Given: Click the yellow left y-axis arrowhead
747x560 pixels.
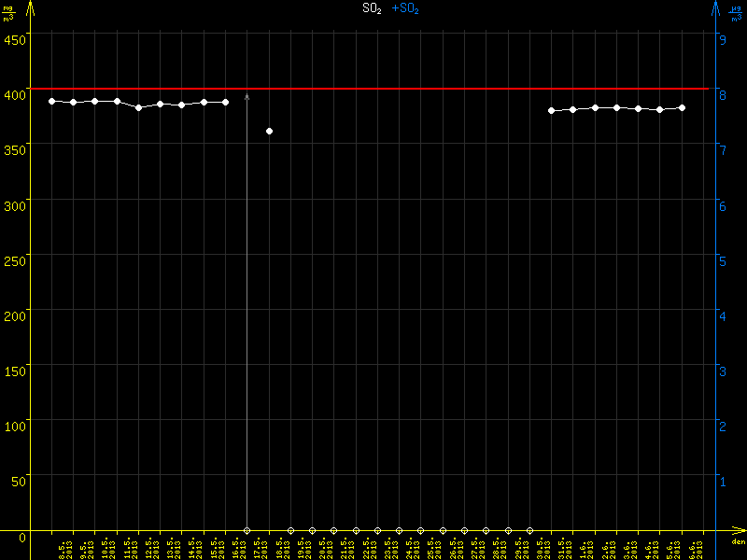Looking at the screenshot, I should point(31,7).
